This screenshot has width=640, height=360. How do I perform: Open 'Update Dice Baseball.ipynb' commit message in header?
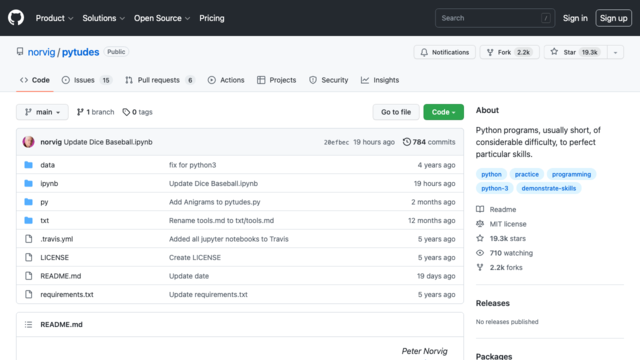pyautogui.click(x=108, y=142)
